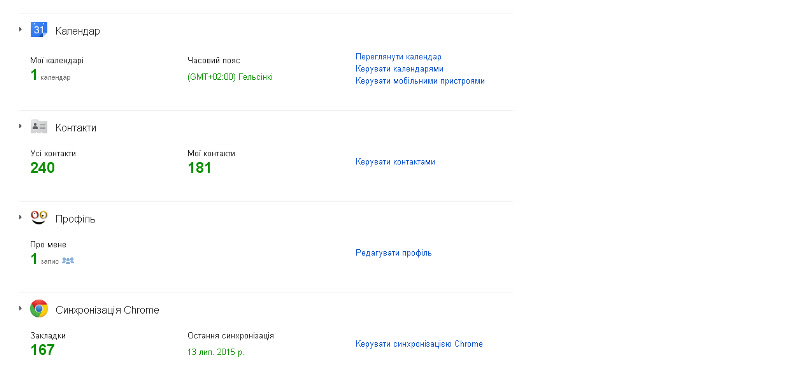Click the Contacts card icon
800x379 pixels.
point(39,127)
